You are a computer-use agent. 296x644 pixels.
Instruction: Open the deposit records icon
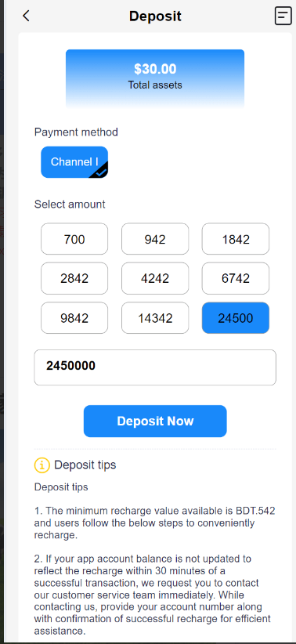(x=283, y=16)
